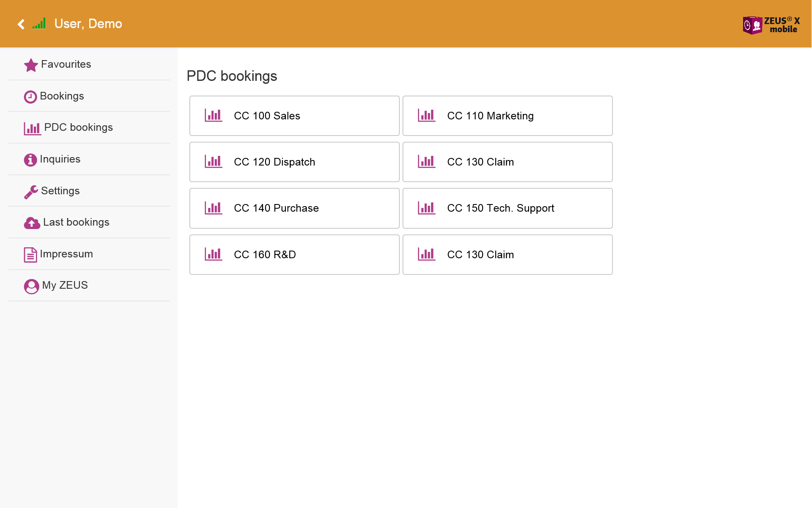
Task: Click the My ZEUS user icon
Action: tap(31, 286)
